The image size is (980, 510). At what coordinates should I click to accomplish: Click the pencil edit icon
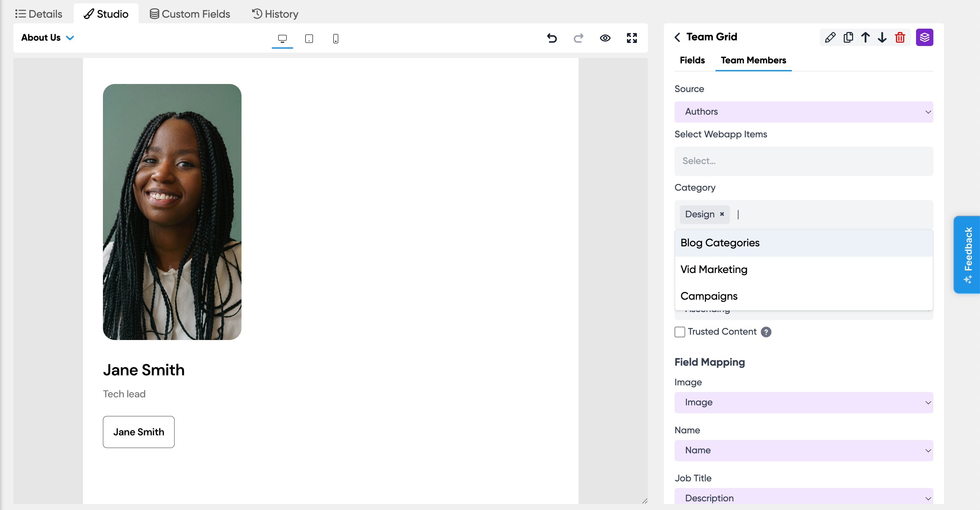tap(830, 37)
